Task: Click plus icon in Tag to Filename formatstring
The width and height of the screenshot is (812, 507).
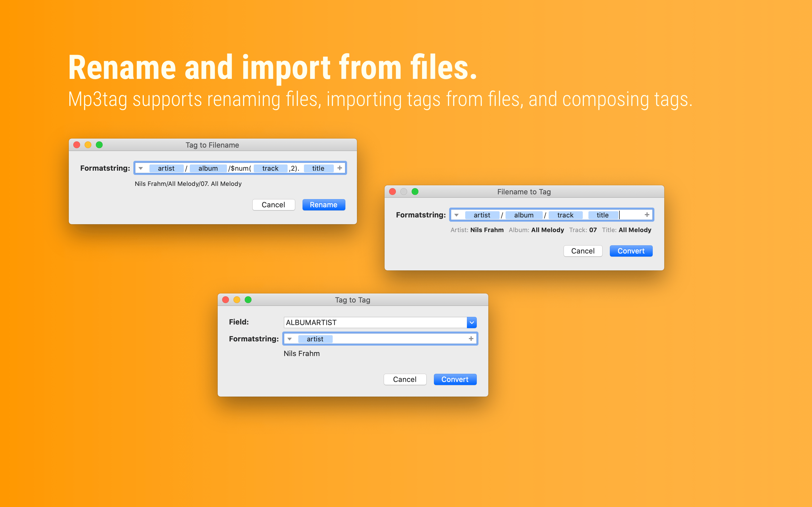Action: [x=339, y=168]
